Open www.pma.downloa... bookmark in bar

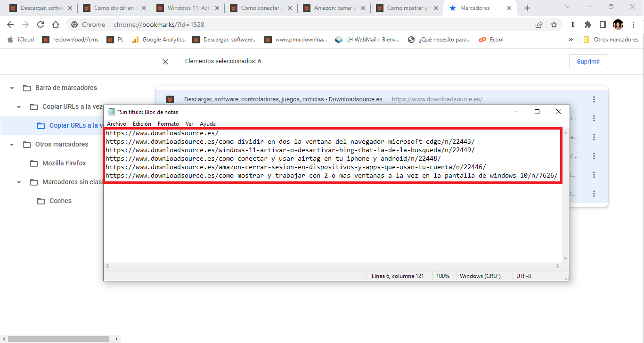(x=295, y=40)
